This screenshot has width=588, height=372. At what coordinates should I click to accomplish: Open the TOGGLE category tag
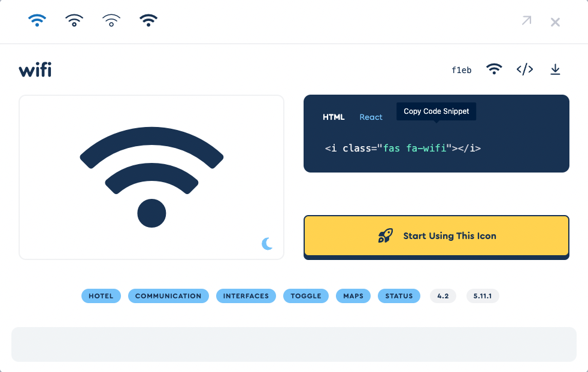click(306, 296)
